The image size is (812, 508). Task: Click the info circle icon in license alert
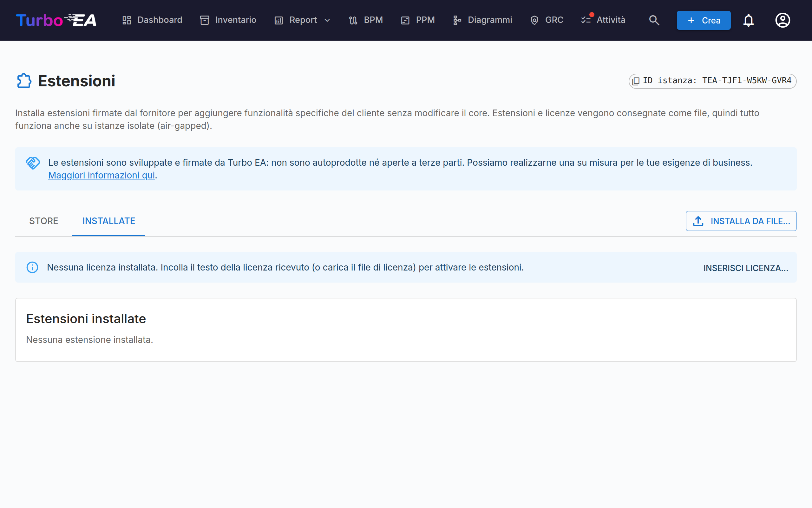pos(32,267)
